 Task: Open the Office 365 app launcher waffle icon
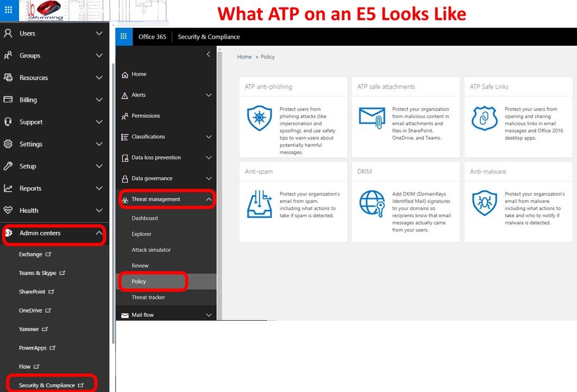tap(124, 36)
